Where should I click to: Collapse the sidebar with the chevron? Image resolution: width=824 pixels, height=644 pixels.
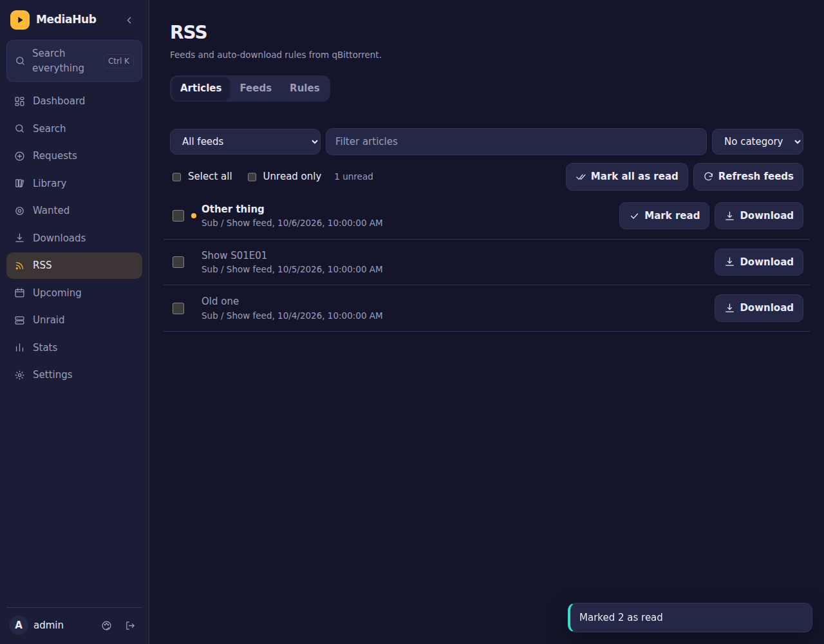point(129,20)
